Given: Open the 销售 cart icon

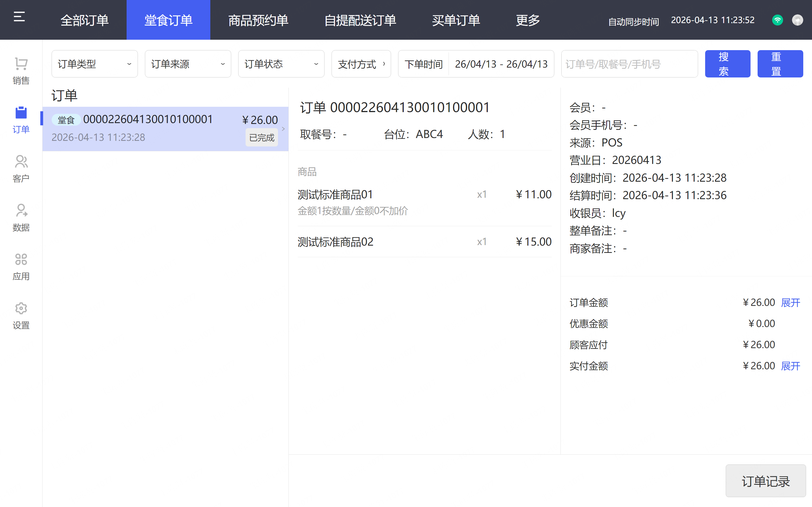Looking at the screenshot, I should pyautogui.click(x=21, y=64).
